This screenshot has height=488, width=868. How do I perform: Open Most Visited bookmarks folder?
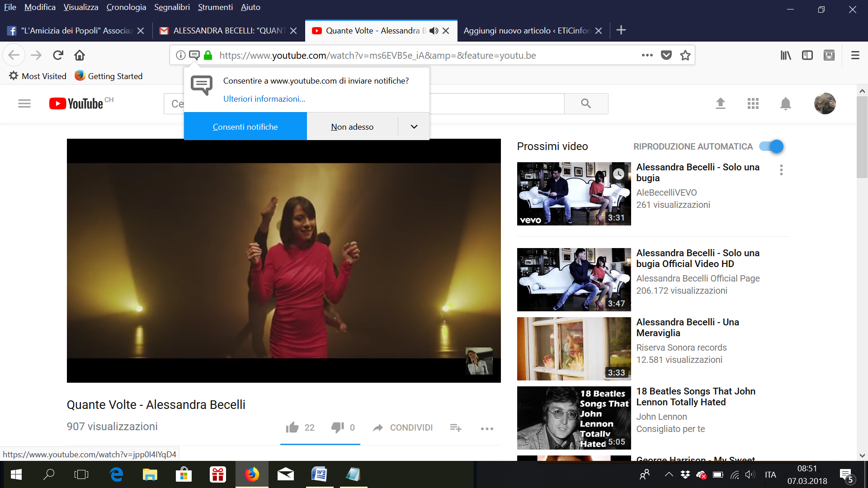pyautogui.click(x=38, y=76)
